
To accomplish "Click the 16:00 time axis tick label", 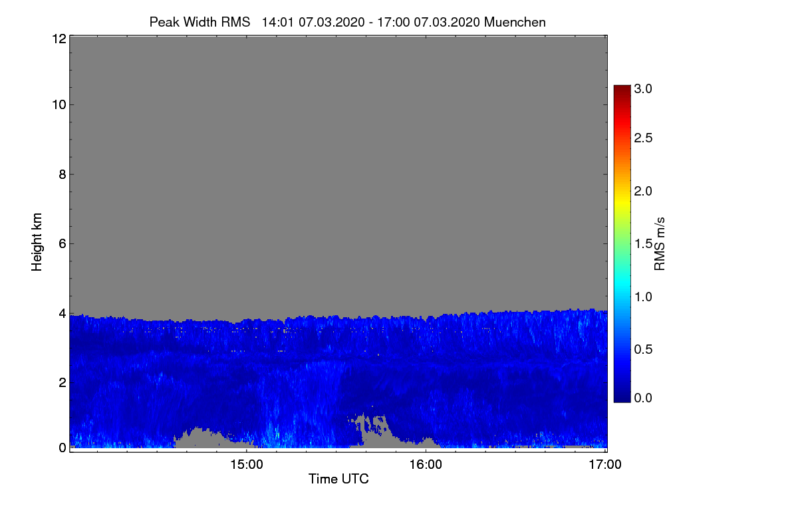I will (426, 465).
